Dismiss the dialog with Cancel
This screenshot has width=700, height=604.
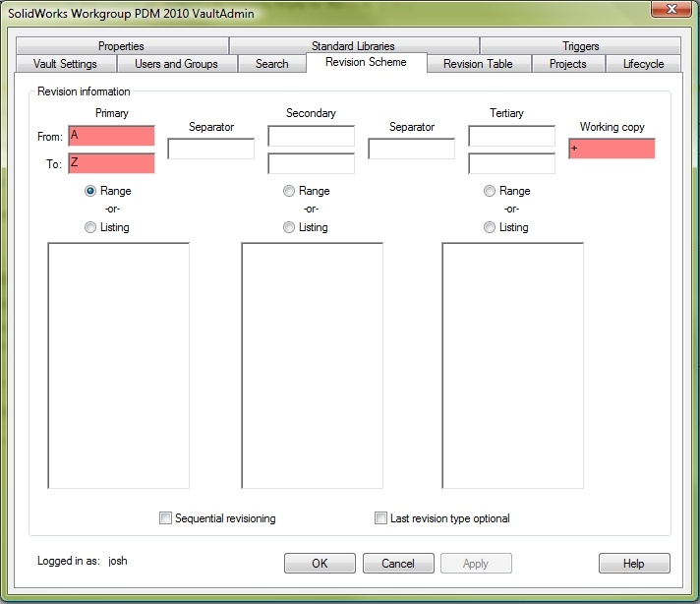(398, 564)
